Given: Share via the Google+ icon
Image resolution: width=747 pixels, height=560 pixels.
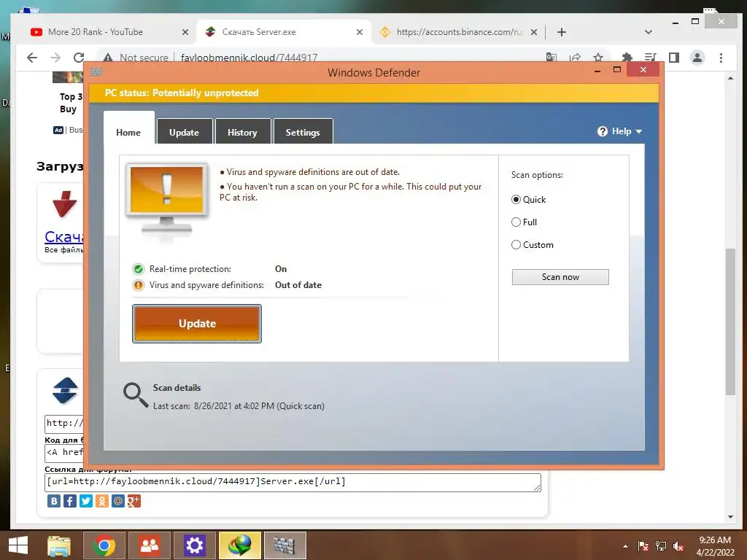Looking at the screenshot, I should [134, 501].
